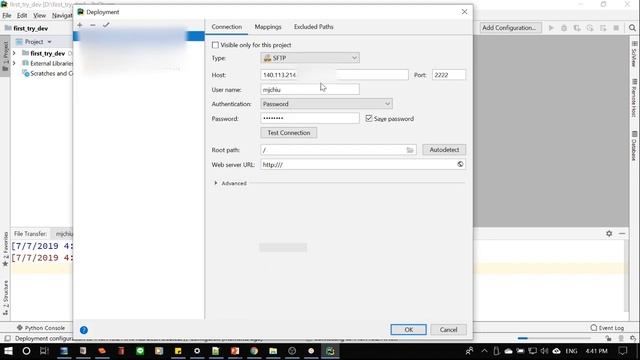Open the Edit menu
This screenshot has width=640, height=360.
(22, 16)
